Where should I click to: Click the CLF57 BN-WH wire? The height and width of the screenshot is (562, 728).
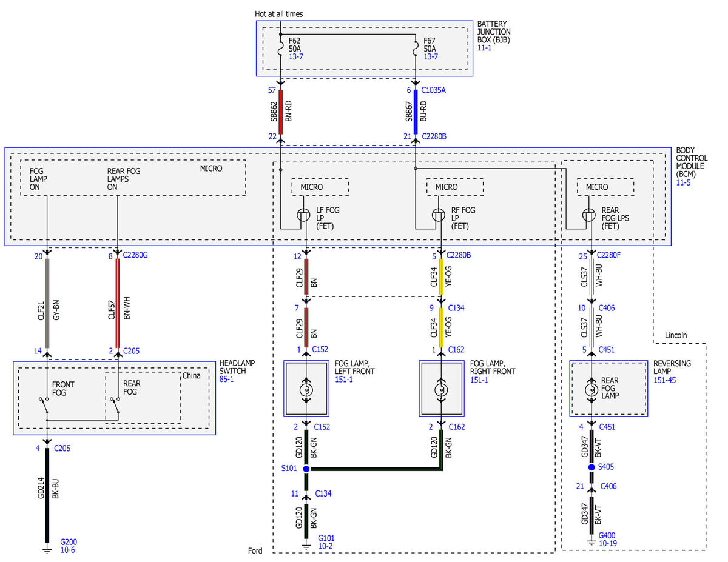click(x=118, y=303)
